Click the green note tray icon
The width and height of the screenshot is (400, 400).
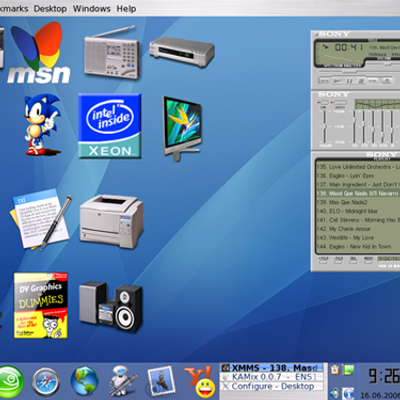click(x=349, y=369)
